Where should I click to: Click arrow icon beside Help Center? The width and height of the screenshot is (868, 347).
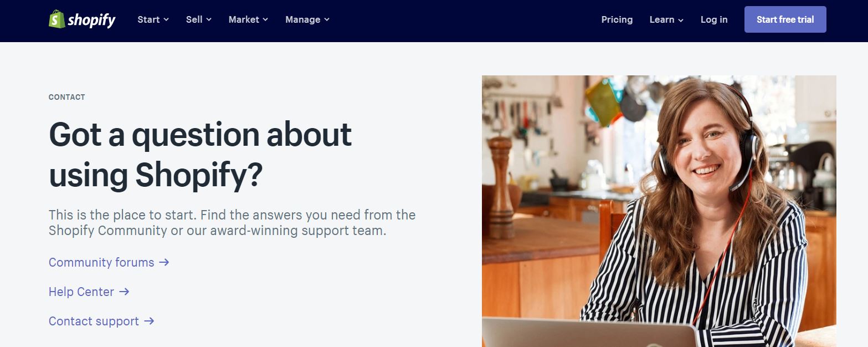click(124, 292)
